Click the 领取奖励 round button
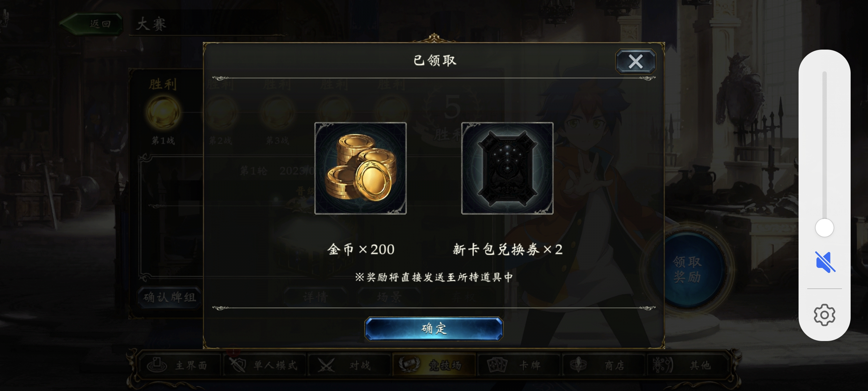This screenshot has height=391, width=868. point(687,269)
